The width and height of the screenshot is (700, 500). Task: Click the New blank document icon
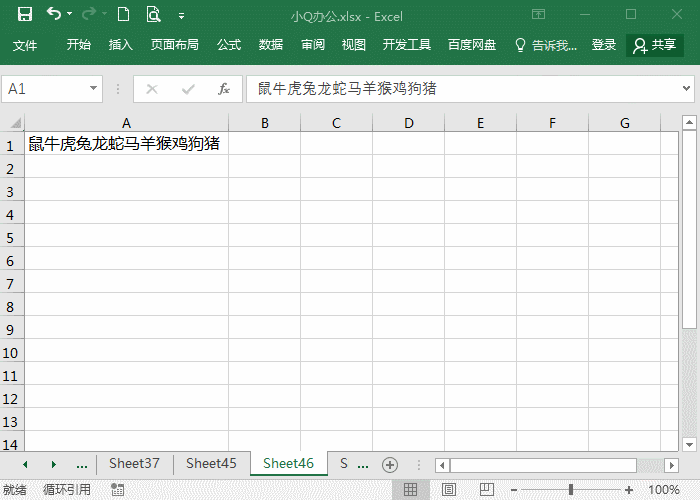click(123, 15)
